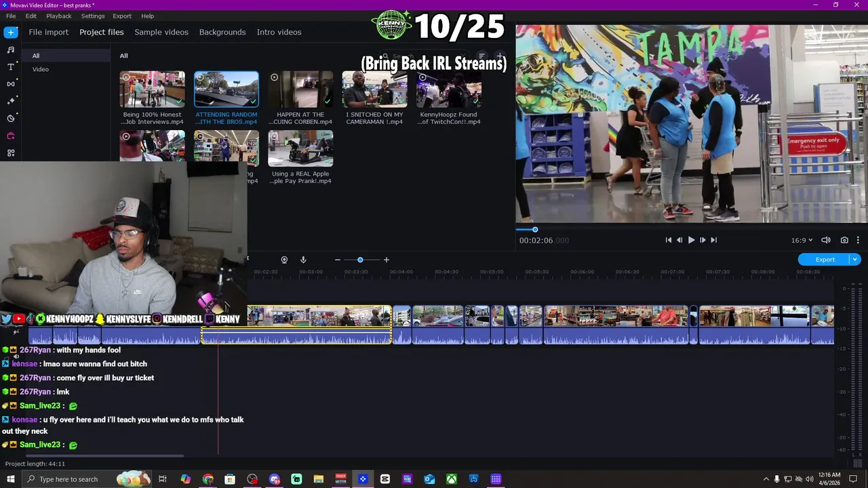Click the webcam record icon above timeline
This screenshot has width=868, height=488.
(284, 260)
